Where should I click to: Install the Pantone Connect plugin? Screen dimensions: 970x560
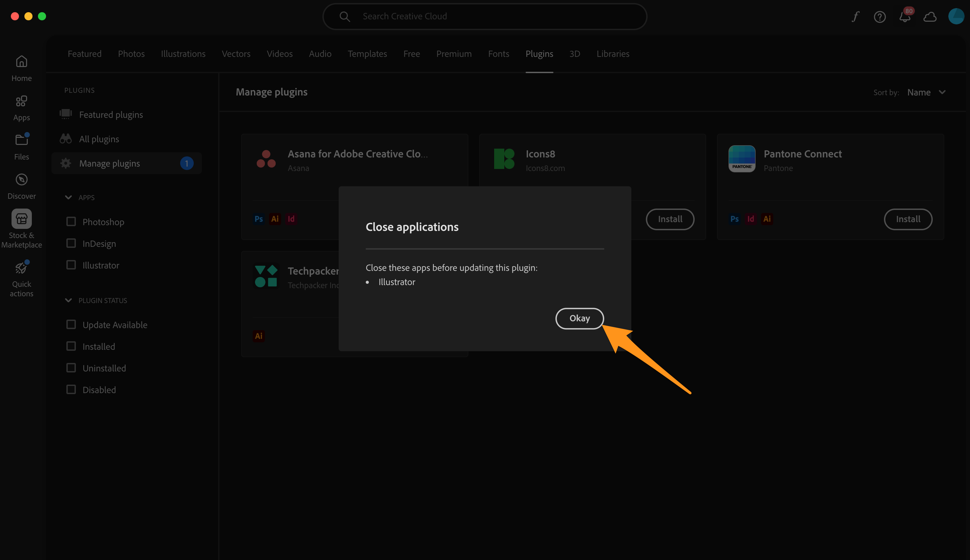[x=908, y=219]
